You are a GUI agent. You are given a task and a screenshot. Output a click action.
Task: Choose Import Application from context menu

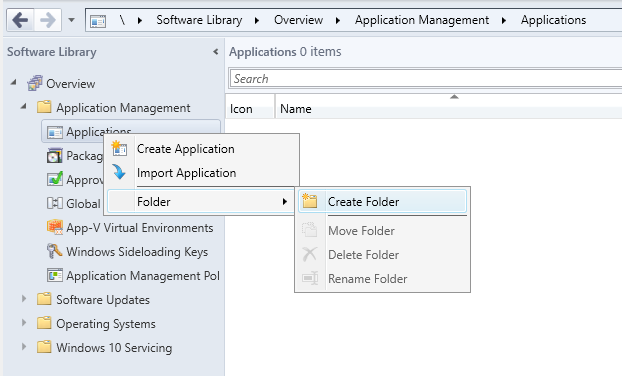point(202,173)
